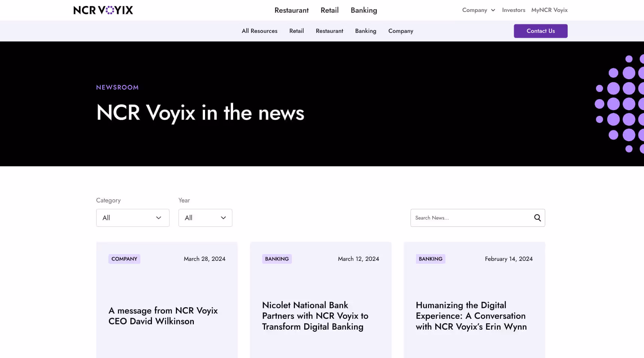Click the 'NCR Voyix in the news' heading
Viewport: 644px width, 358px height.
[200, 112]
